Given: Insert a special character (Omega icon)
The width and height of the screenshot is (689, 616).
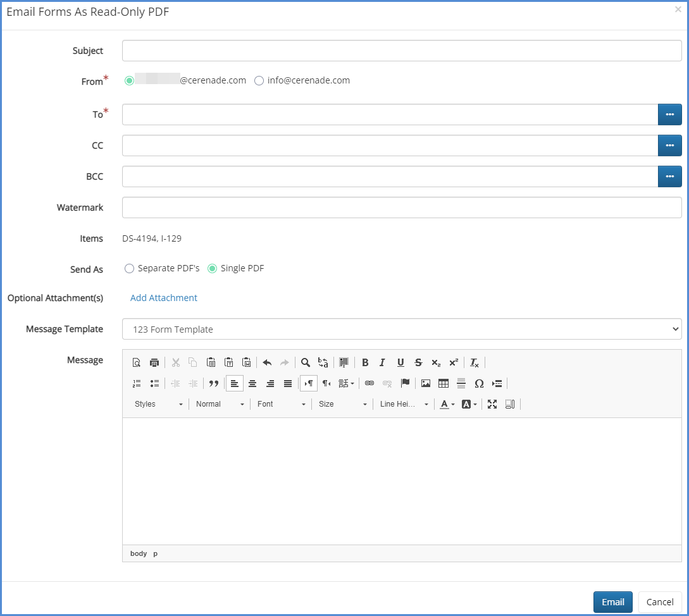Looking at the screenshot, I should click(x=479, y=383).
